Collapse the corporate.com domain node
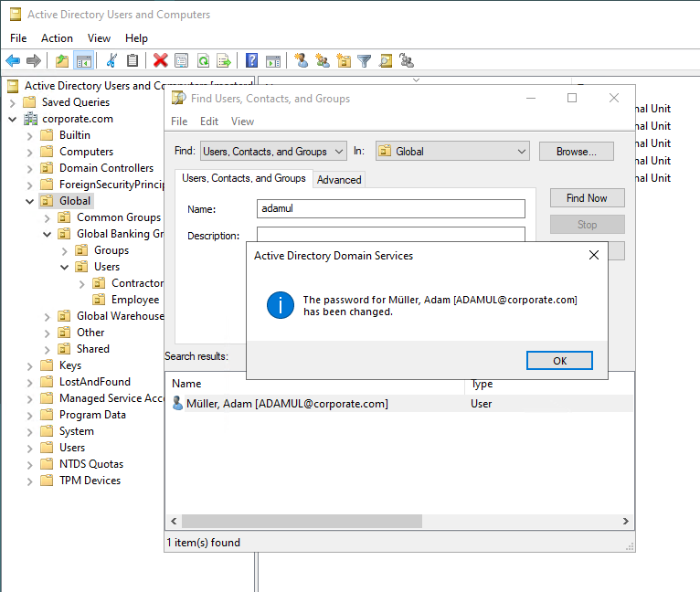Image resolution: width=700 pixels, height=592 pixels. coord(13,119)
